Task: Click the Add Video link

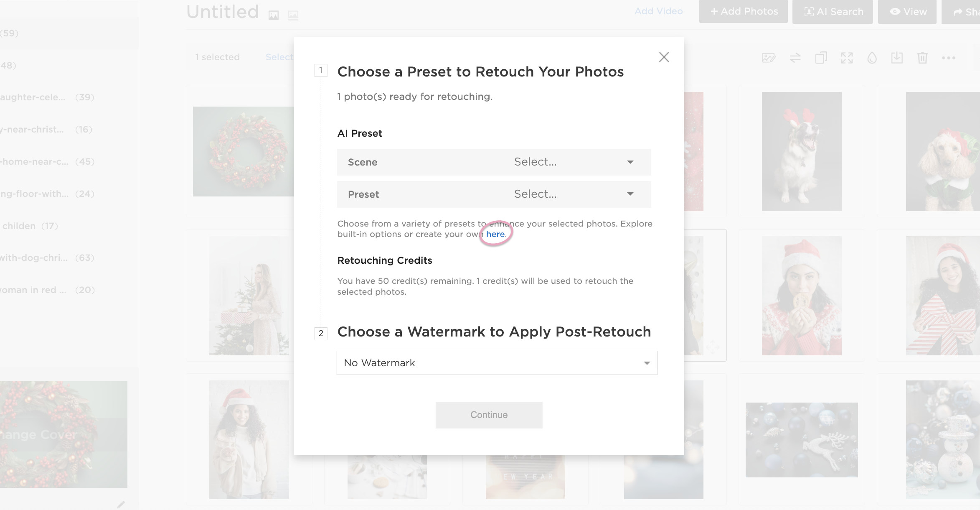Action: pyautogui.click(x=658, y=11)
